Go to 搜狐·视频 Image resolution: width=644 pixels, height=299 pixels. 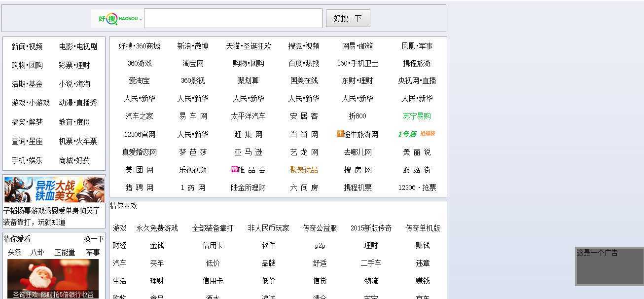click(x=304, y=46)
